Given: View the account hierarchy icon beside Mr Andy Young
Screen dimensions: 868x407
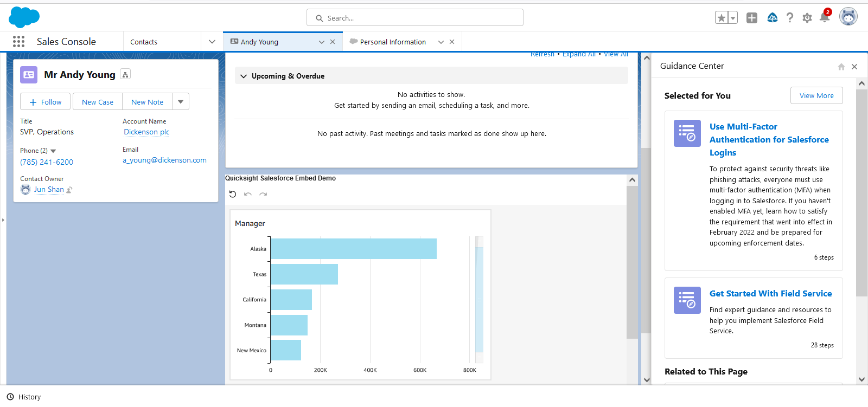Looking at the screenshot, I should point(125,75).
